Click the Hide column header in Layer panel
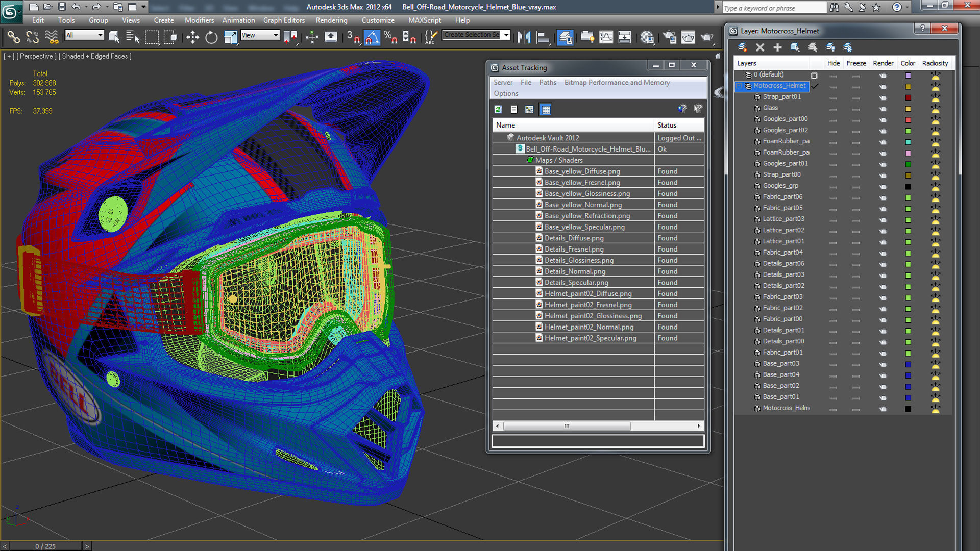980x551 pixels. point(833,63)
